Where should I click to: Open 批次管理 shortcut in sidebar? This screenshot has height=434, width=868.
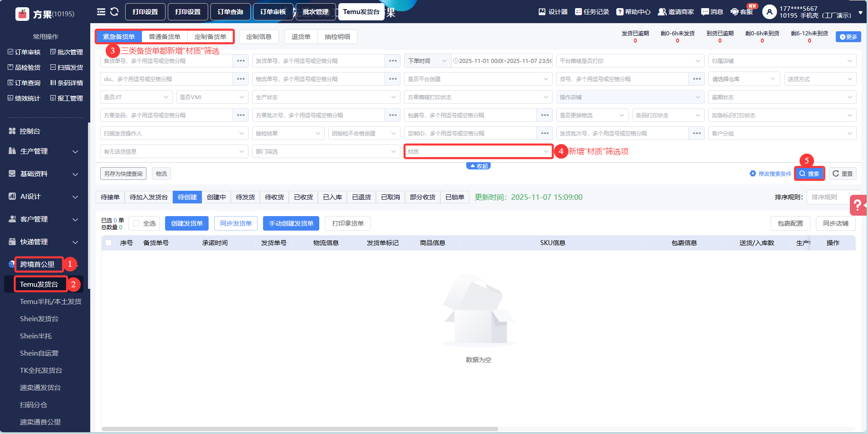point(67,52)
